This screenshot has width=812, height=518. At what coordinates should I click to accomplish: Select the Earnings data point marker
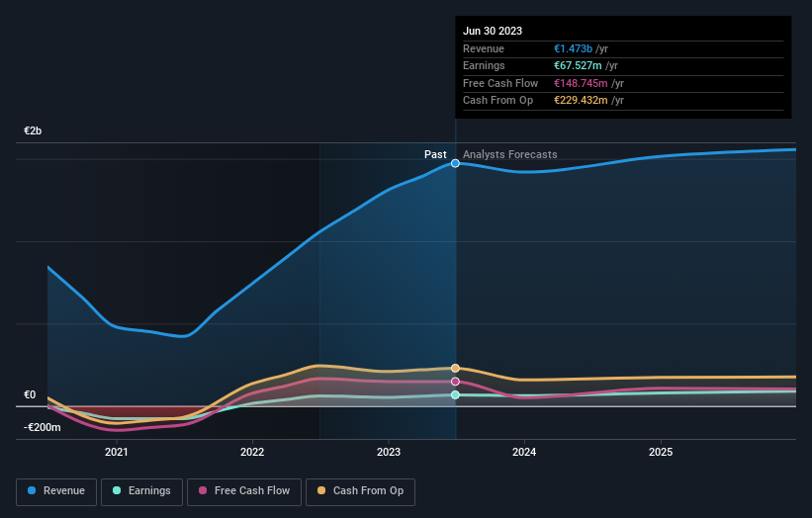coord(455,394)
